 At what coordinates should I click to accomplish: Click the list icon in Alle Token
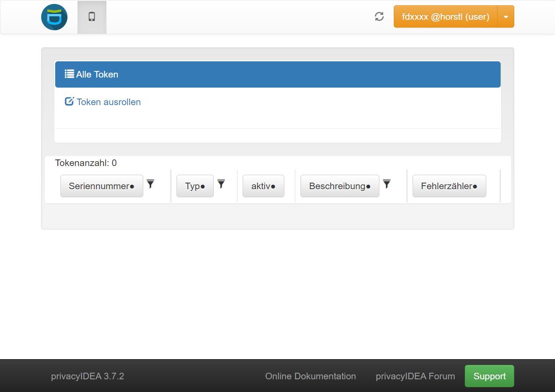(69, 74)
